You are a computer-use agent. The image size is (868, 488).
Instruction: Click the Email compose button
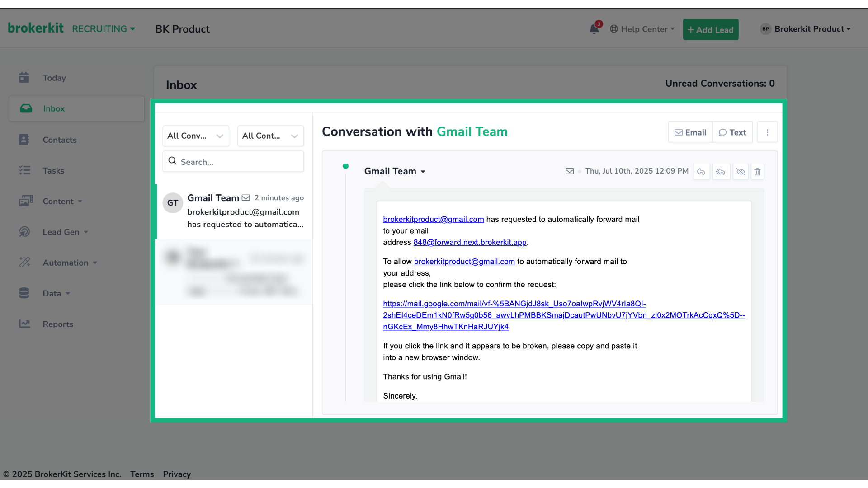(x=690, y=132)
